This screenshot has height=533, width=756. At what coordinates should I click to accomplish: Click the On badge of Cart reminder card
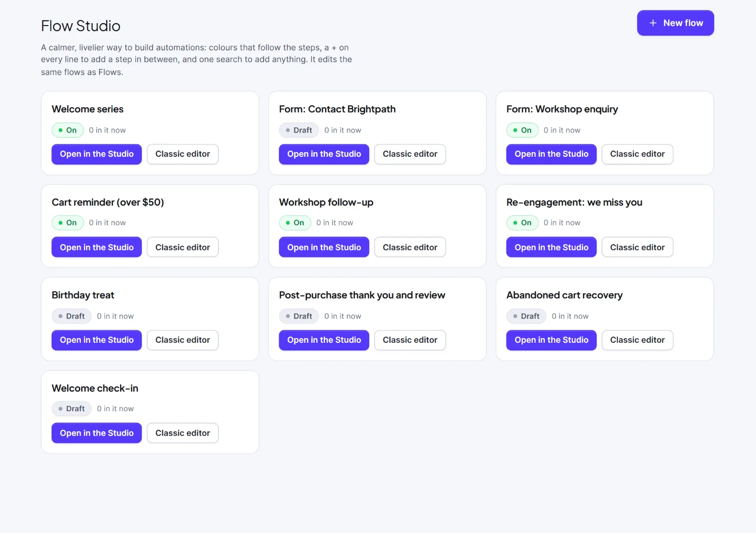[x=68, y=223]
